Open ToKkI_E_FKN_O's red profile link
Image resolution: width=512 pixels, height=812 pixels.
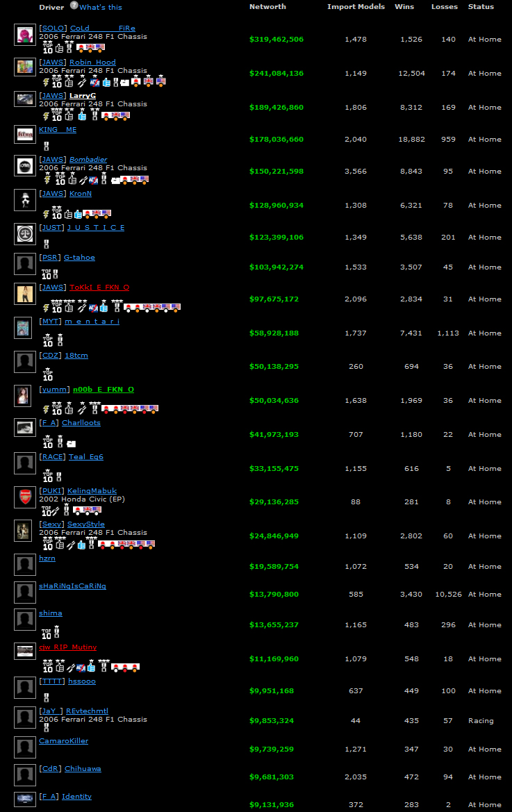(99, 288)
